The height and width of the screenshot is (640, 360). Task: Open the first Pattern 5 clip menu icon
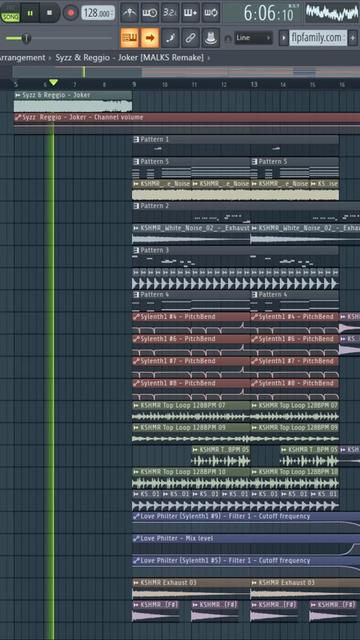click(x=136, y=162)
